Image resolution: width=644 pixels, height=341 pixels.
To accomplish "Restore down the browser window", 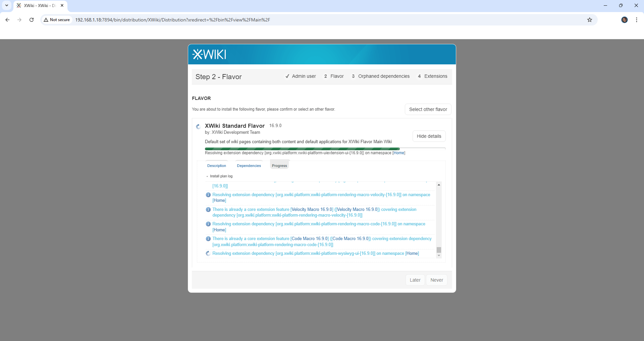I will 621,5.
